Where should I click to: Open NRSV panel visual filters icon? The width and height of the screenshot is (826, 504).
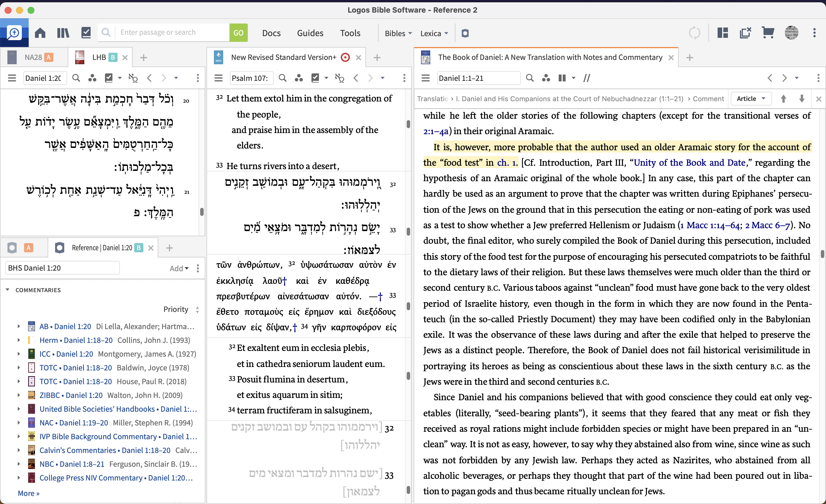pyautogui.click(x=299, y=78)
